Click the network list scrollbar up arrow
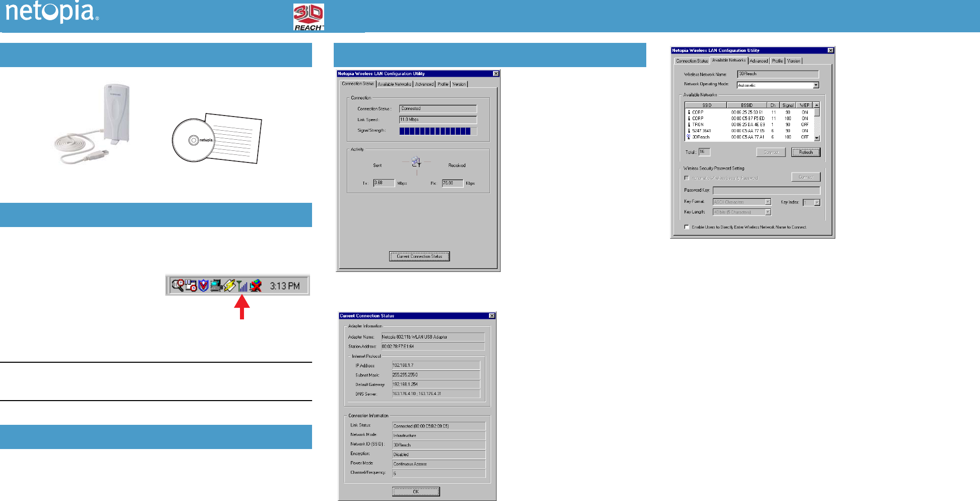The height and width of the screenshot is (501, 980). [x=817, y=105]
